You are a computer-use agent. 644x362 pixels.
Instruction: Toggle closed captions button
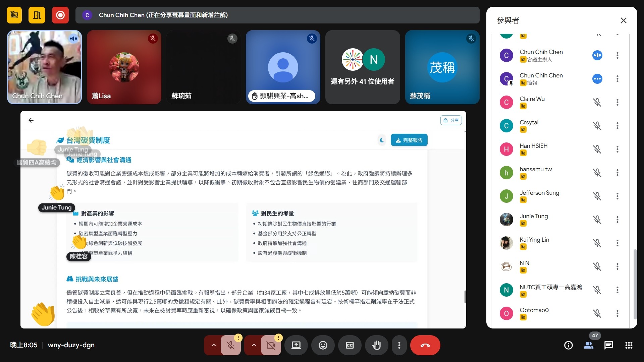click(x=350, y=345)
